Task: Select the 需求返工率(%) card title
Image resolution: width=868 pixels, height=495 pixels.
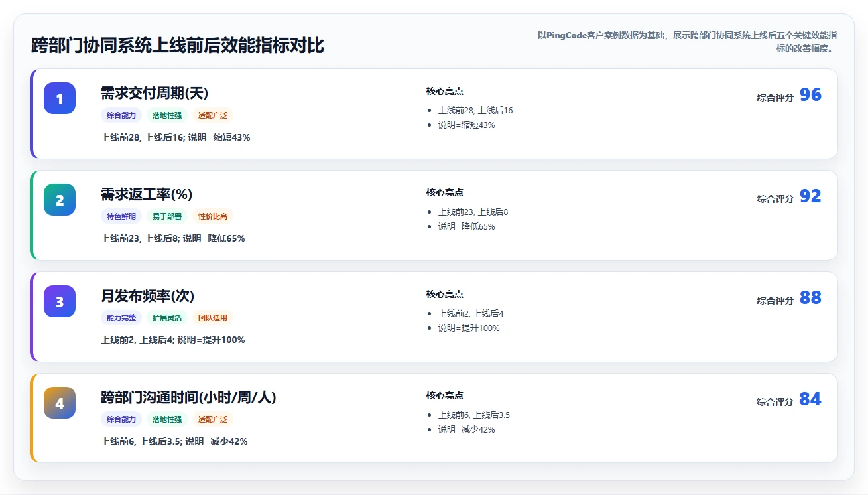Action: tap(147, 194)
